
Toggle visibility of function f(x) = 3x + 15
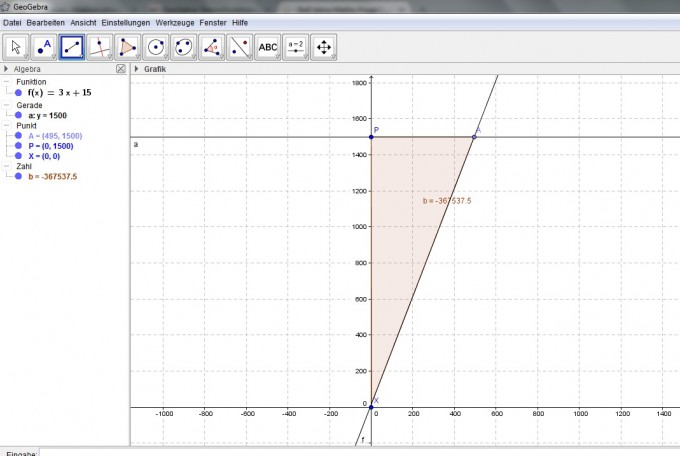tap(19, 92)
